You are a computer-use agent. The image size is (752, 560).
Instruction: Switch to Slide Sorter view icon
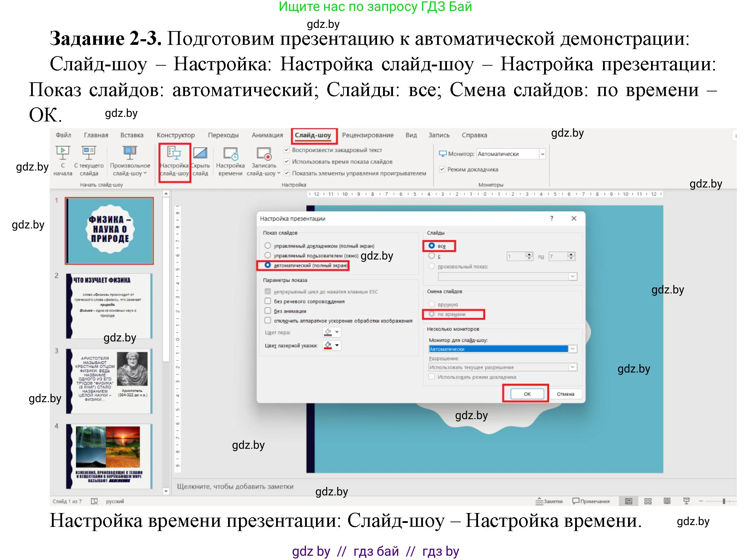tap(648, 501)
